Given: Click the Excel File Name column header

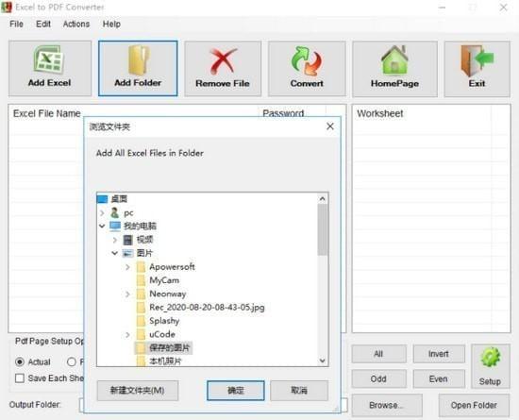Looking at the screenshot, I should (46, 113).
